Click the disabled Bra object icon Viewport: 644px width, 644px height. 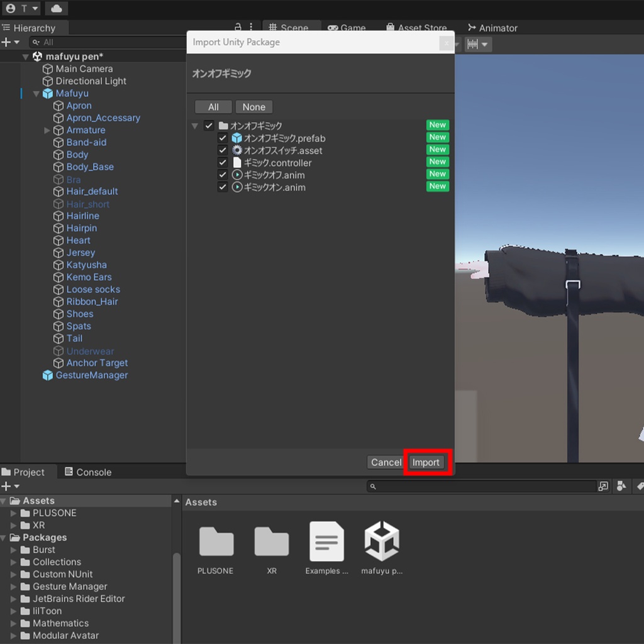point(58,179)
